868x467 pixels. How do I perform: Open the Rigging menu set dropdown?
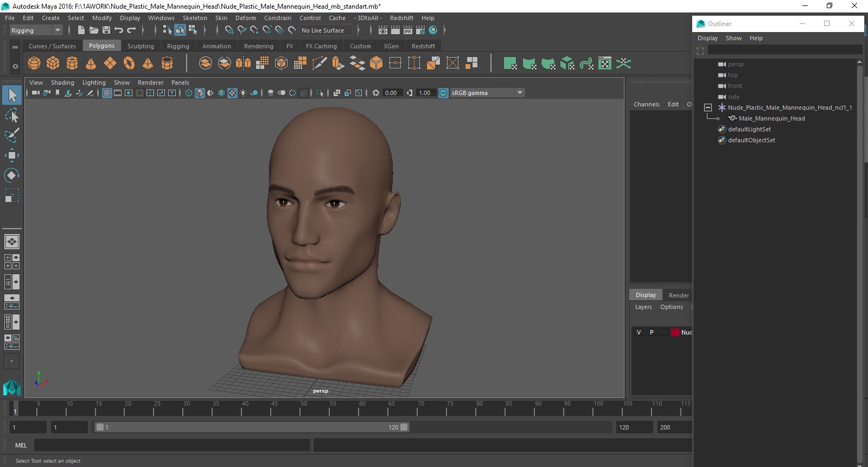click(x=36, y=30)
